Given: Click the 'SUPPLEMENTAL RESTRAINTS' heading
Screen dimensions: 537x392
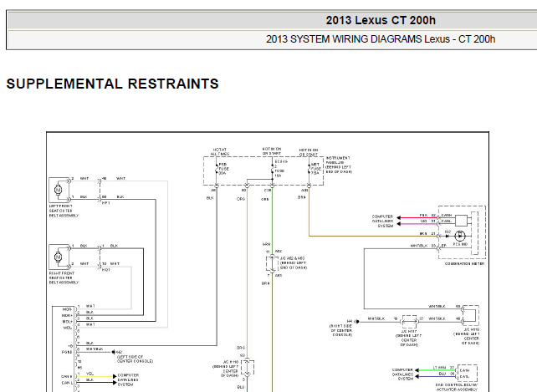Looking at the screenshot, I should tap(112, 84).
